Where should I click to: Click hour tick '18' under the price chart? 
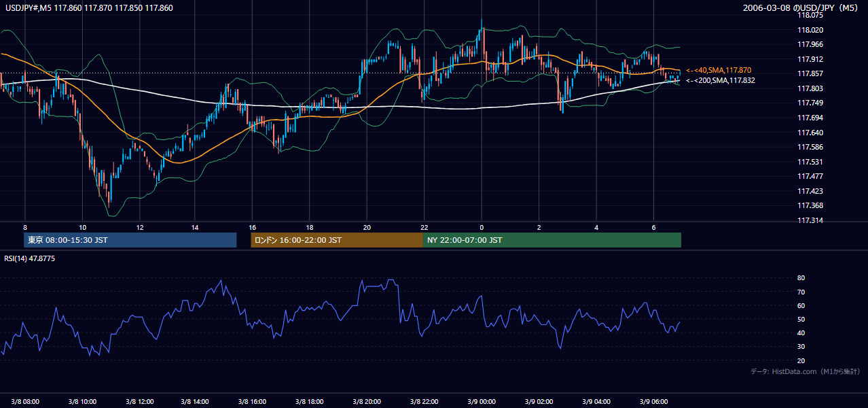point(310,227)
